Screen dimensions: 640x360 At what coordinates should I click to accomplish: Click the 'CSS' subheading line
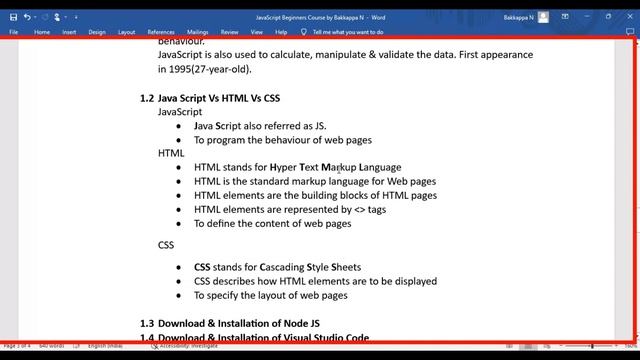pyautogui.click(x=166, y=245)
